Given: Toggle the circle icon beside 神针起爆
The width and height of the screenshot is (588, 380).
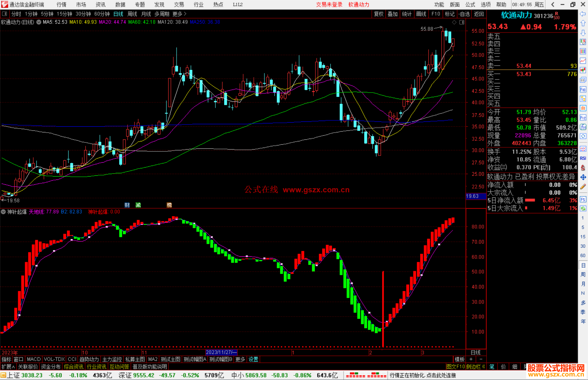Looking at the screenshot, I should (3, 212).
